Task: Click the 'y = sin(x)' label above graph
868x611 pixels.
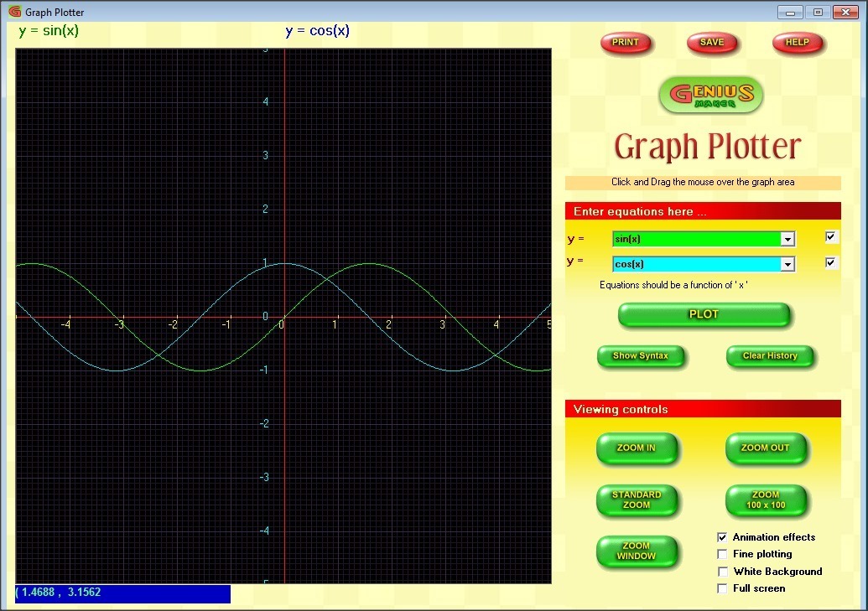Action: 49,31
